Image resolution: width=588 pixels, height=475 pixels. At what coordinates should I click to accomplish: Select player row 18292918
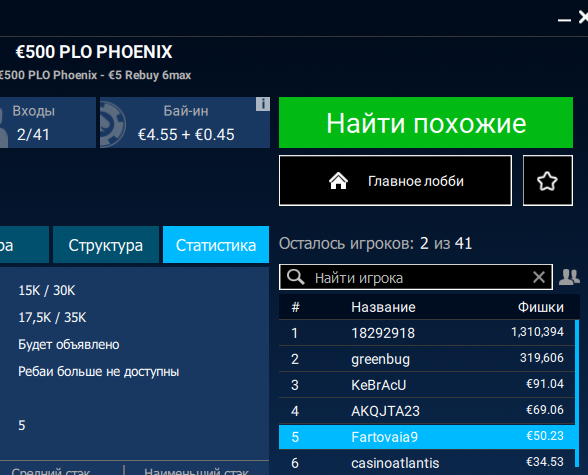pyautogui.click(x=427, y=333)
